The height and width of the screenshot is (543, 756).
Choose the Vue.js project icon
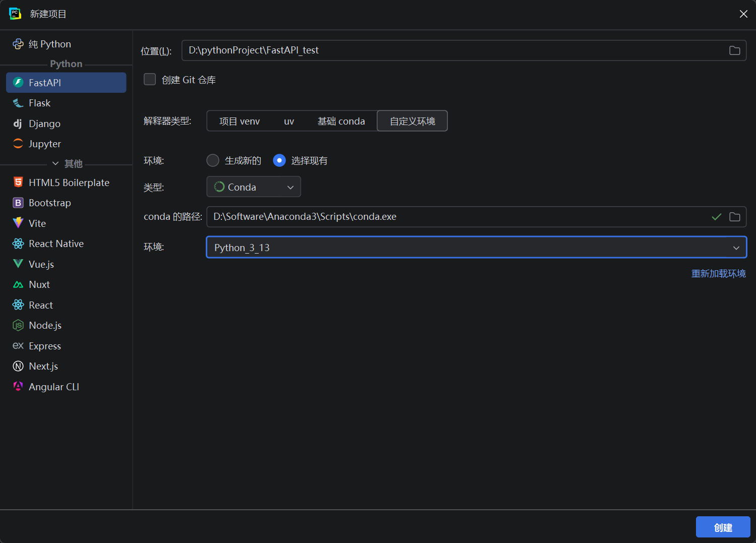18,264
